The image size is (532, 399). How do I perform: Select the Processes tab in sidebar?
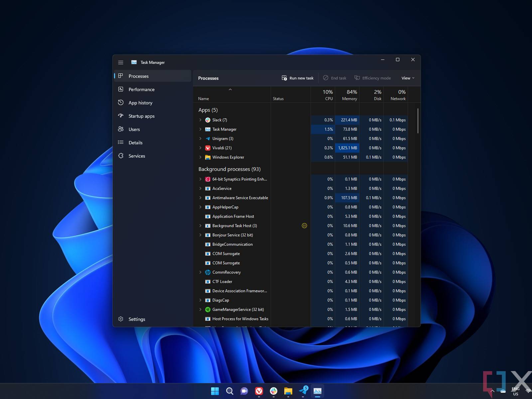138,76
